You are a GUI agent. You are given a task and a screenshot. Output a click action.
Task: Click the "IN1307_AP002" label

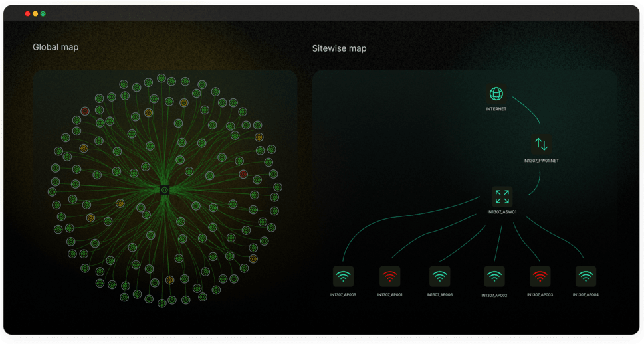click(x=494, y=295)
